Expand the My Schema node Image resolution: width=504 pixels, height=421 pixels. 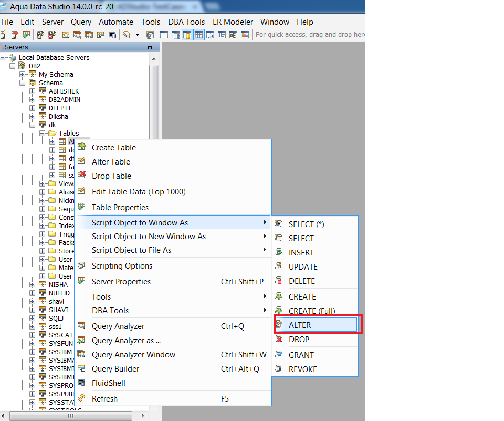point(22,74)
